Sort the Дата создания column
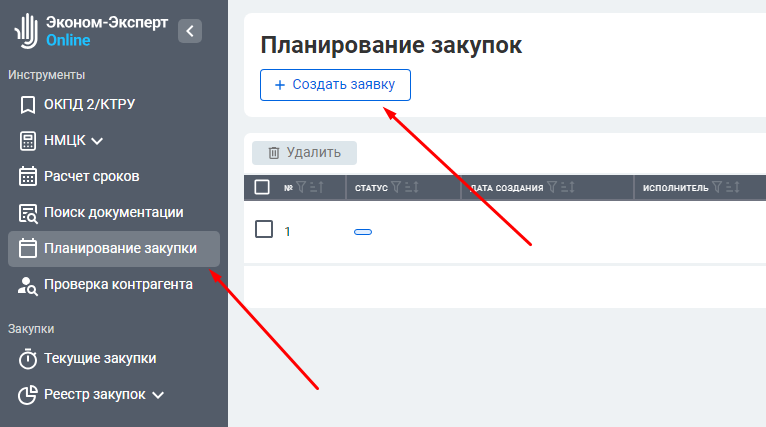766x427 pixels. click(567, 187)
